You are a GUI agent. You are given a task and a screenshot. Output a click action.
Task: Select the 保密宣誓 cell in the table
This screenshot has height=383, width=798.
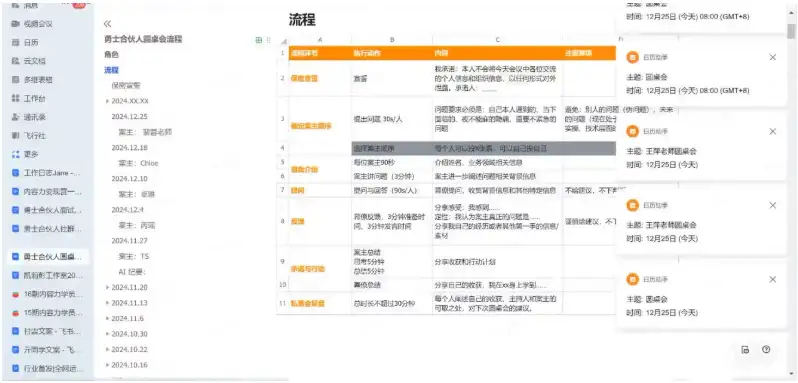(304, 78)
